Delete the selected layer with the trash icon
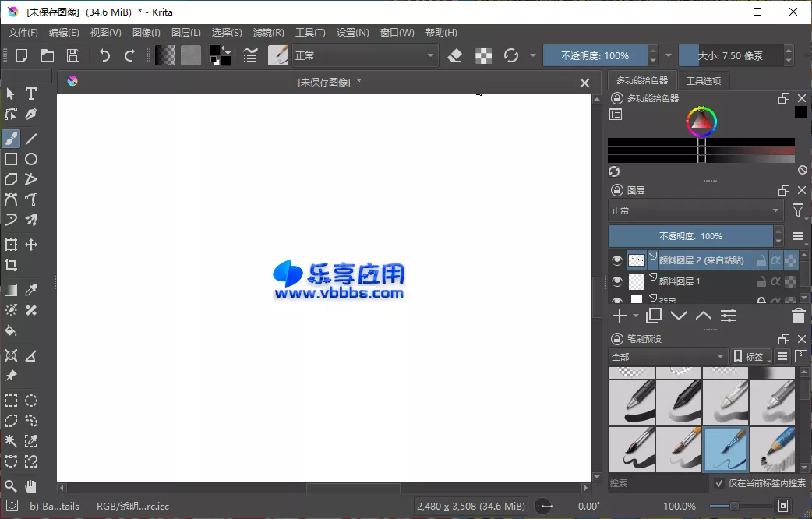The height and width of the screenshot is (519, 812). [x=797, y=315]
